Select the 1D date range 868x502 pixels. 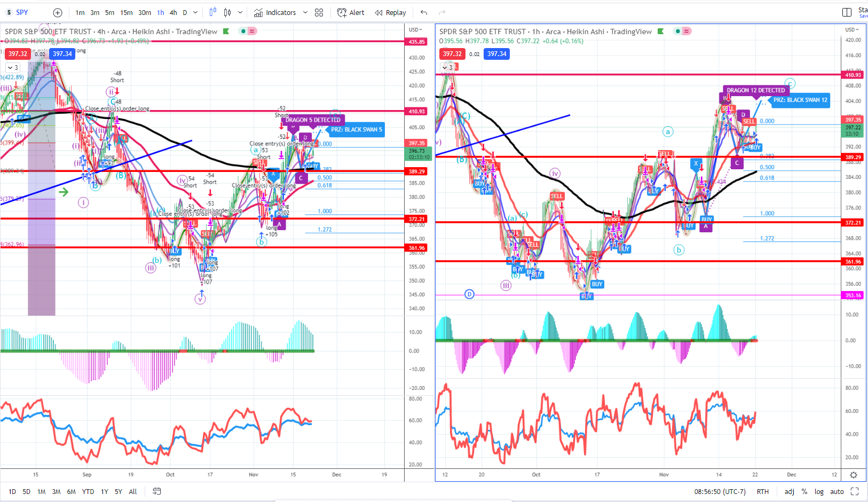[x=12, y=492]
